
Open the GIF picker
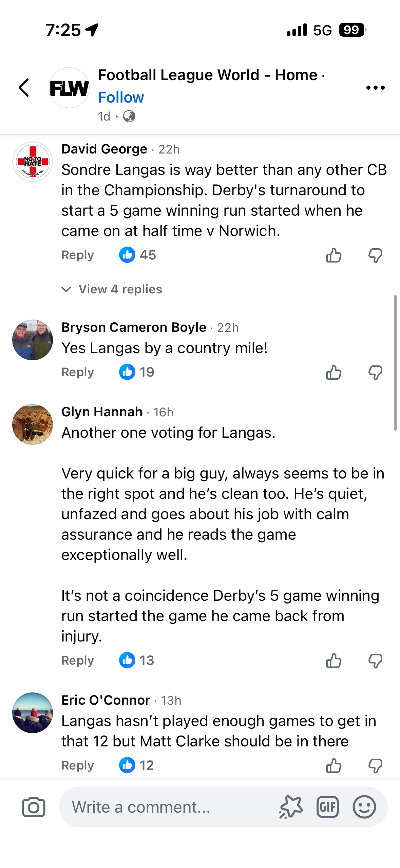pyautogui.click(x=327, y=807)
